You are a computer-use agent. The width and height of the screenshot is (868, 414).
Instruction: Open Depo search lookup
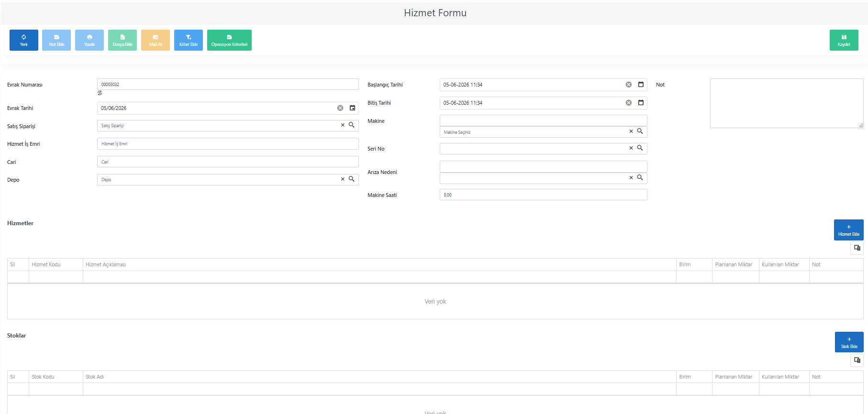point(352,179)
